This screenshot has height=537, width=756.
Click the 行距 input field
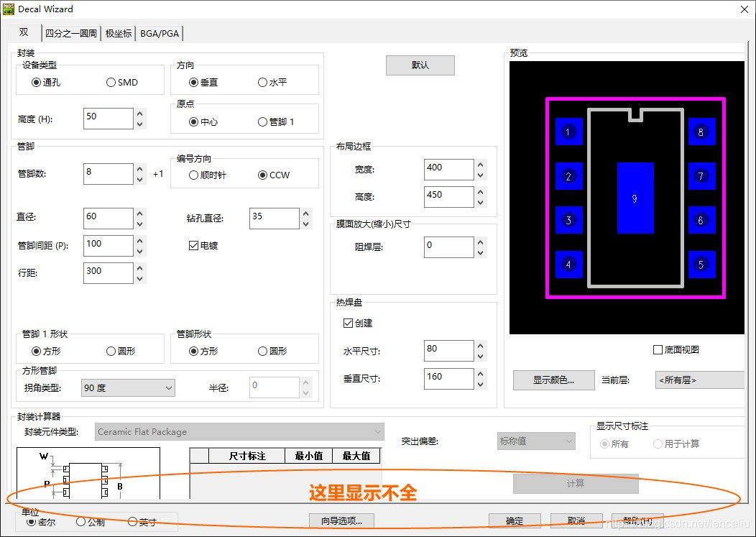pyautogui.click(x=108, y=273)
